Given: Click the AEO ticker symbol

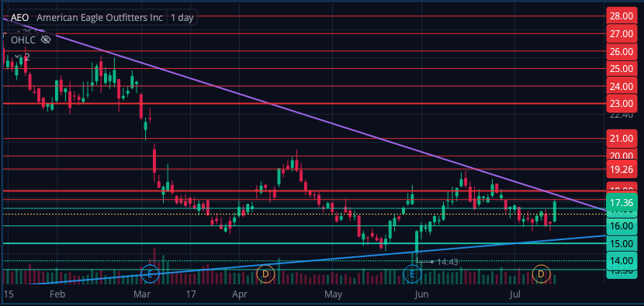Looking at the screenshot, I should (x=19, y=18).
